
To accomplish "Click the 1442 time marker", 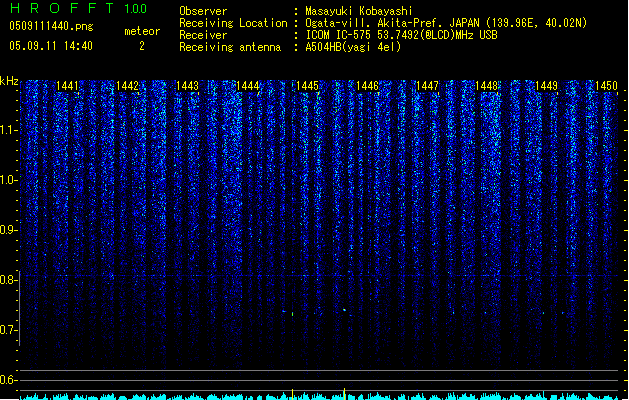I will 127,86.
